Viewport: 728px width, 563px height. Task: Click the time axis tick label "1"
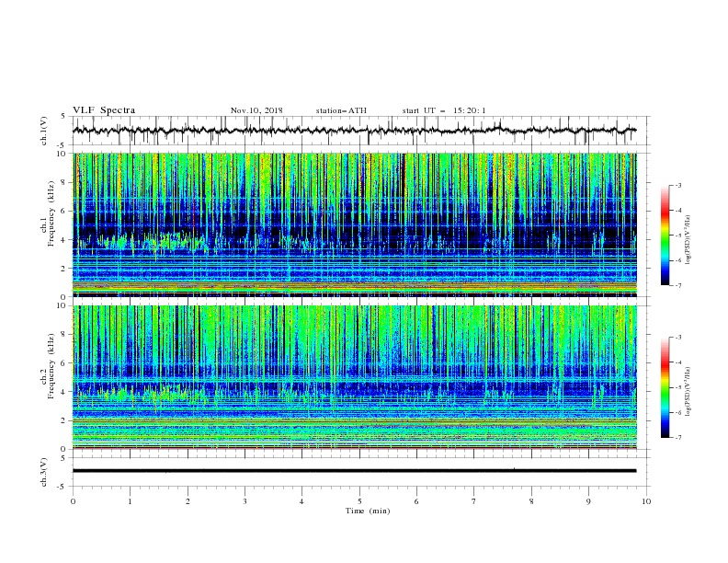tap(130, 501)
